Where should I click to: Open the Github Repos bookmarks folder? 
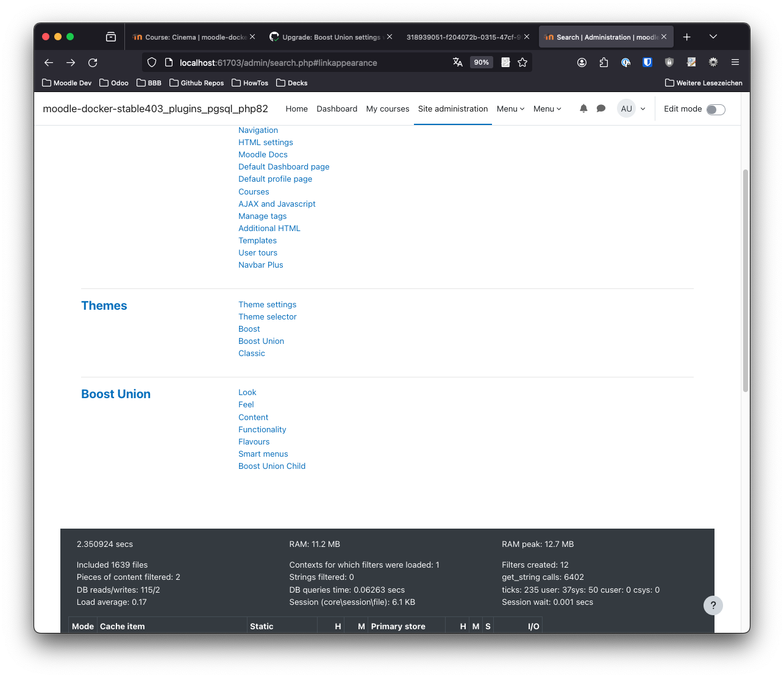click(x=196, y=83)
